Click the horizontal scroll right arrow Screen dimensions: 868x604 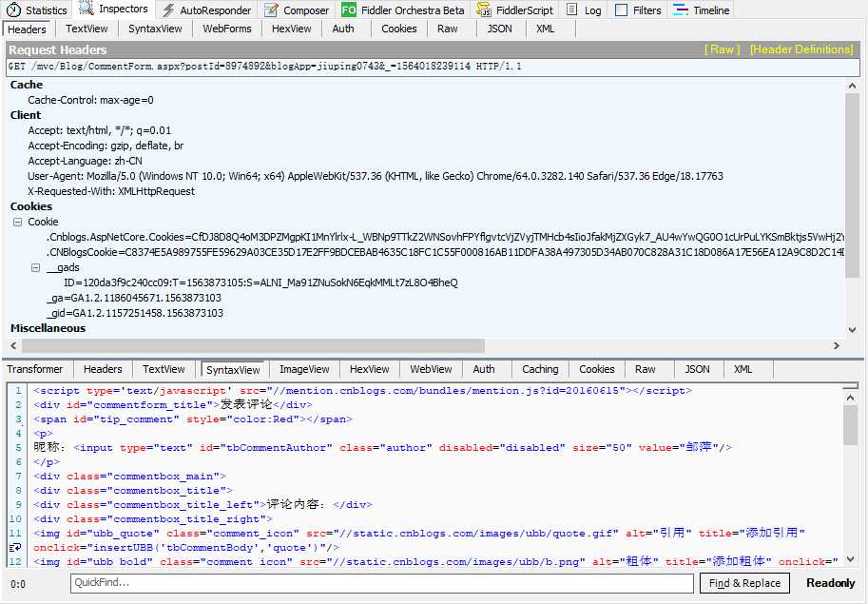tap(837, 345)
